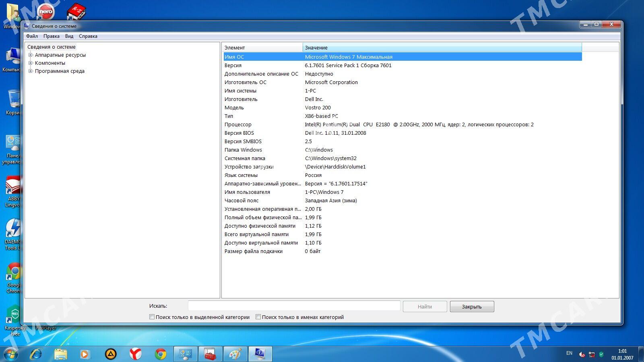Open Kaspersky Free desktop shortcut

[x=14, y=321]
